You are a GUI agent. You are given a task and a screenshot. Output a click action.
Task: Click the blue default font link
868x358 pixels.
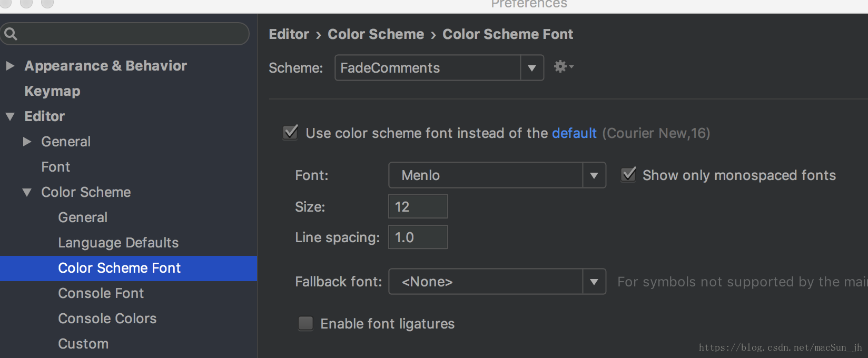(574, 133)
